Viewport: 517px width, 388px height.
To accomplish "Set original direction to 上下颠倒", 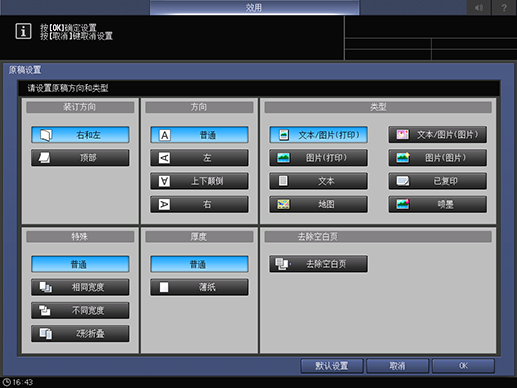I will point(199,181).
